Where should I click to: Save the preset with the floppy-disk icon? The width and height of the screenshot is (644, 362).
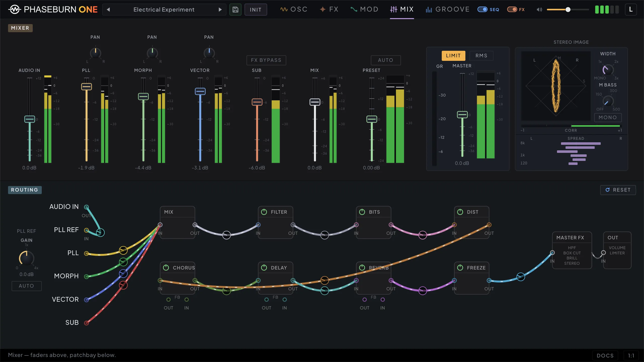coord(235,10)
